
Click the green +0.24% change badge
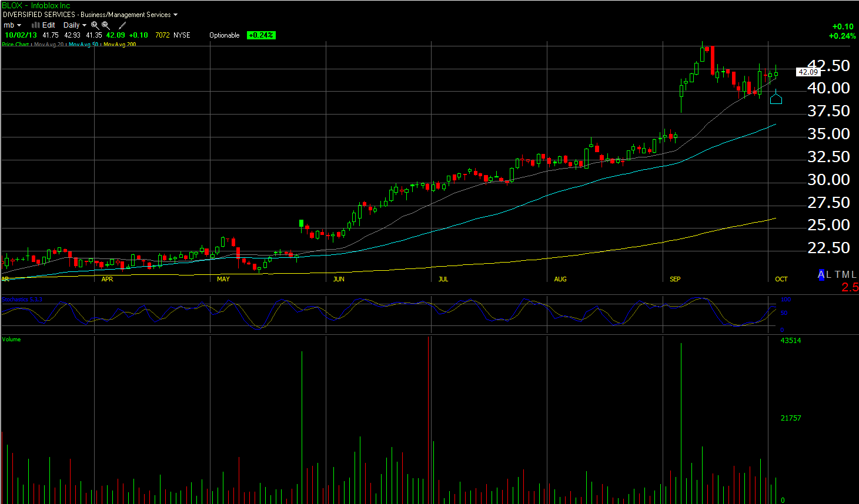(x=260, y=35)
